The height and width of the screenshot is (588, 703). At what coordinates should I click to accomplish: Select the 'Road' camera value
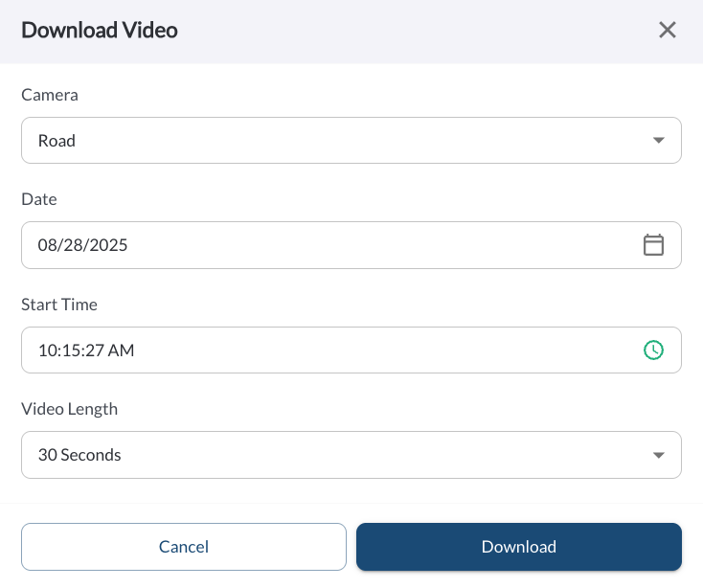coord(57,141)
